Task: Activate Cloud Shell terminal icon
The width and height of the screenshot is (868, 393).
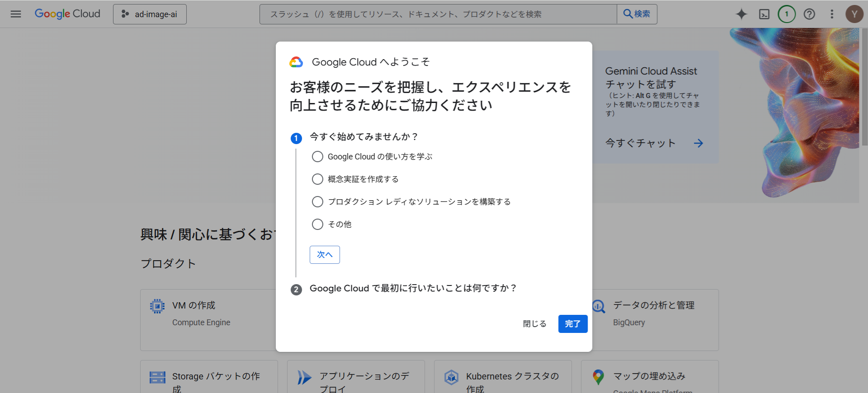Action: [764, 14]
